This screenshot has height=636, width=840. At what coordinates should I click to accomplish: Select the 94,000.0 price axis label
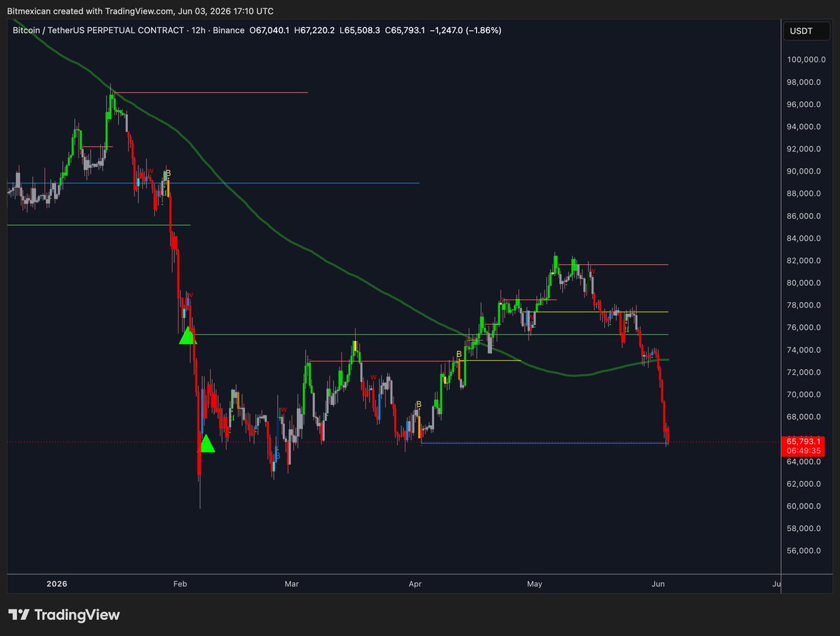805,127
